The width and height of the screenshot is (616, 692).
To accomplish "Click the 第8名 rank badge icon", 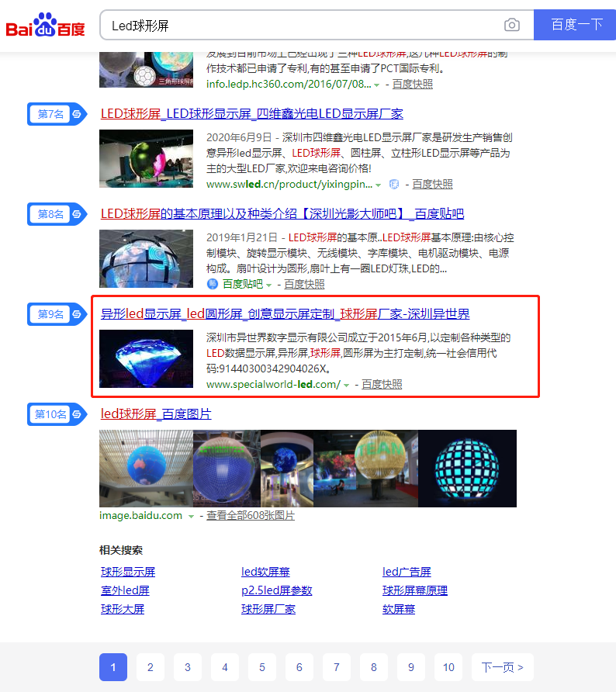I will click(57, 214).
